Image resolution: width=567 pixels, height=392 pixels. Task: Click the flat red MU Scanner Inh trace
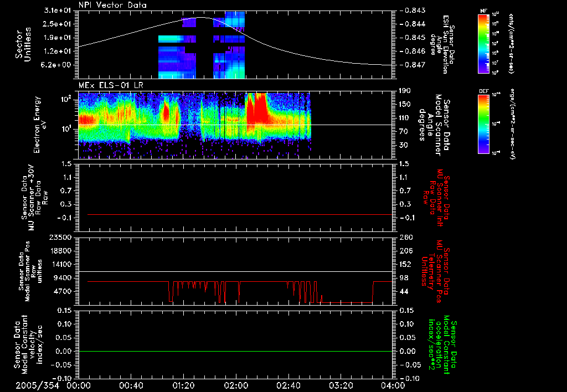point(240,214)
